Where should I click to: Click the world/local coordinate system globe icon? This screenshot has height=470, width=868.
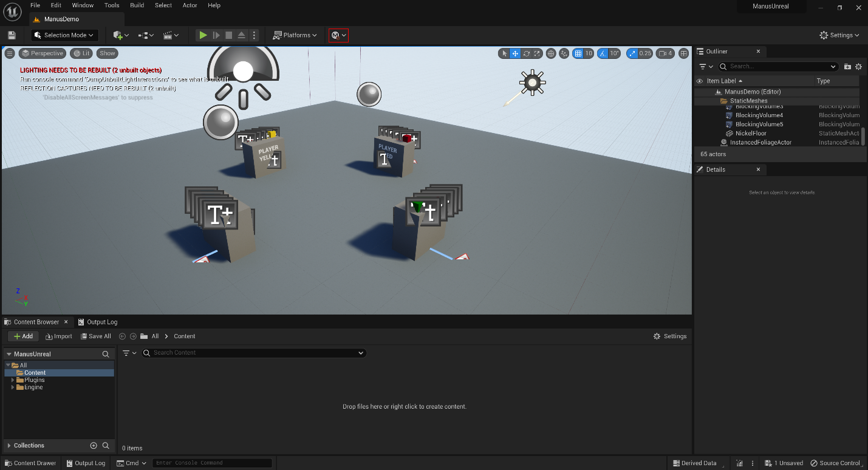pos(551,53)
